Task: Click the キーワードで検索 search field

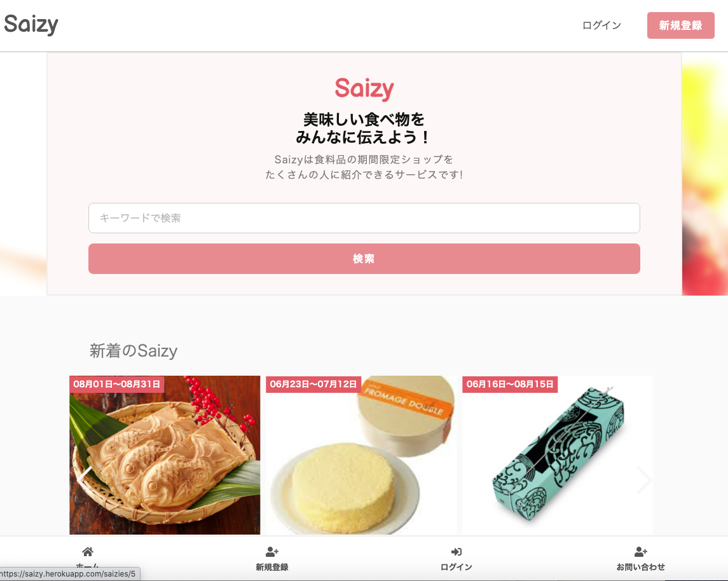Action: [x=364, y=218]
